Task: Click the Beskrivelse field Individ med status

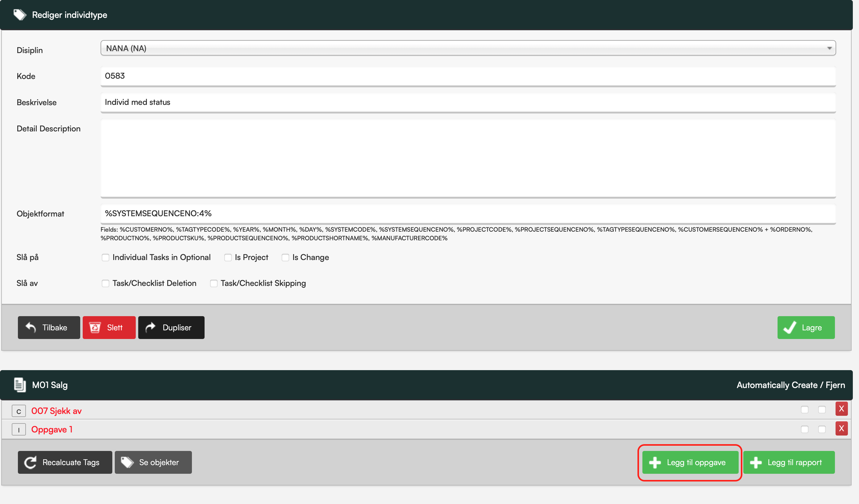Action: pyautogui.click(x=468, y=103)
